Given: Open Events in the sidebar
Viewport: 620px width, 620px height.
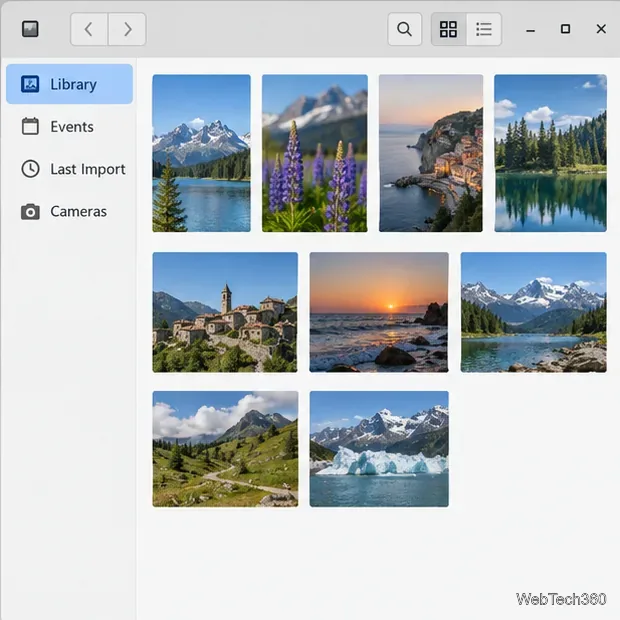Looking at the screenshot, I should (x=70, y=127).
